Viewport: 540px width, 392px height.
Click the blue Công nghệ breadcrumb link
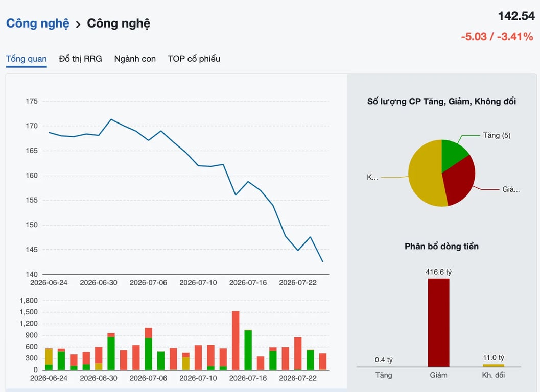[x=37, y=23]
